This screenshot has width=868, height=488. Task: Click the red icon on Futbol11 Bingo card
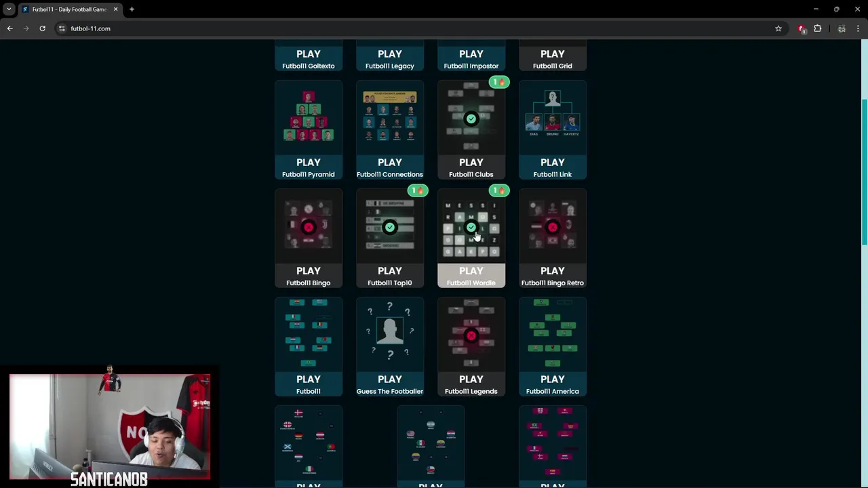click(x=309, y=227)
